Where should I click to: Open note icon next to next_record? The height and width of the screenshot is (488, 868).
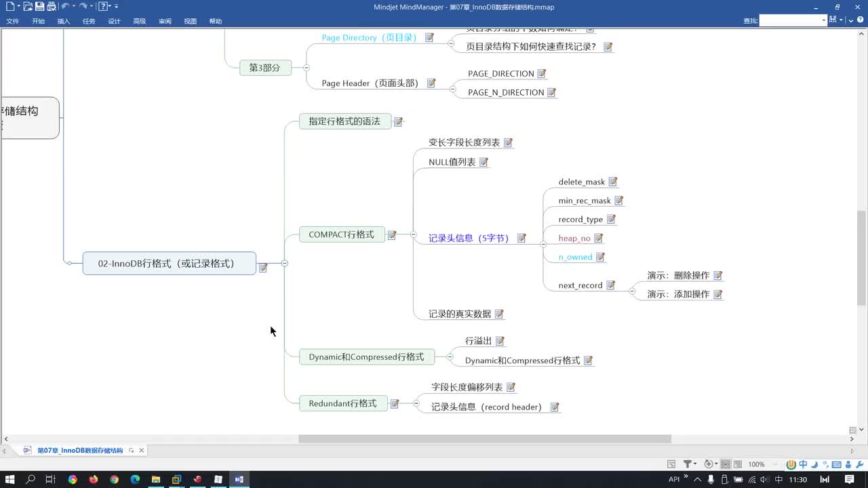610,285
